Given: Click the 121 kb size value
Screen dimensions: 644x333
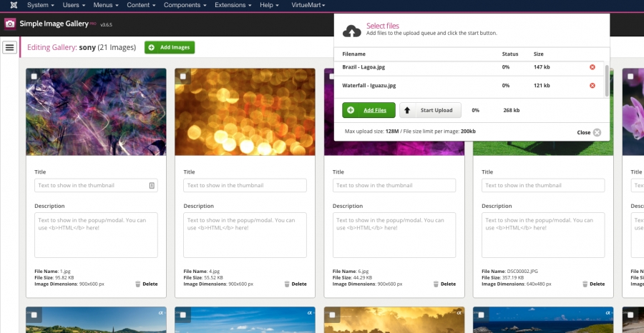Looking at the screenshot, I should (542, 85).
